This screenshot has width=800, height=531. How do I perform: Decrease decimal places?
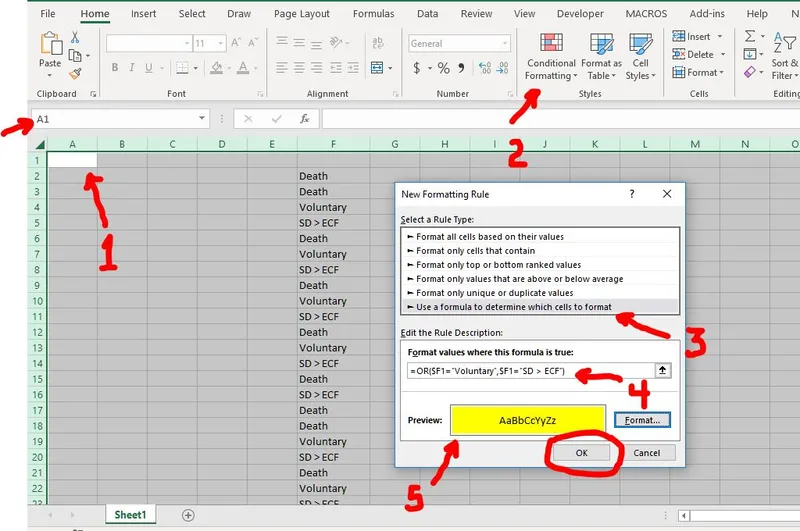[x=502, y=67]
